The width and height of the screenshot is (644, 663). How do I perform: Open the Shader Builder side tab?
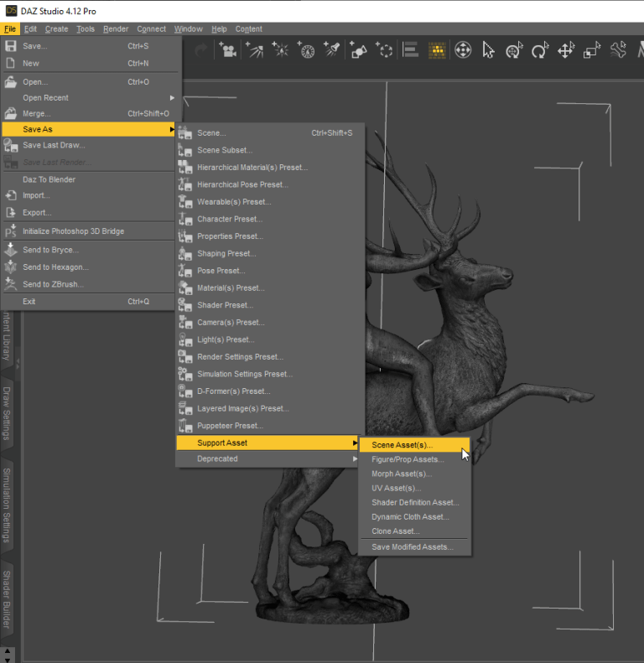tap(7, 599)
